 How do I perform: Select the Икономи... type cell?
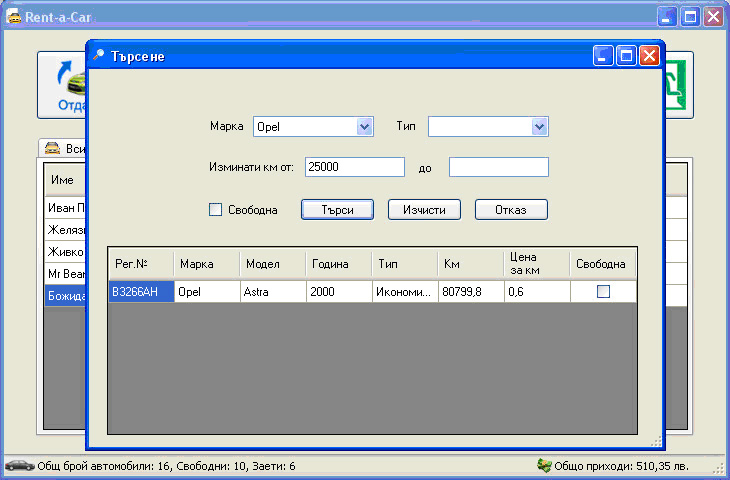pyautogui.click(x=406, y=292)
